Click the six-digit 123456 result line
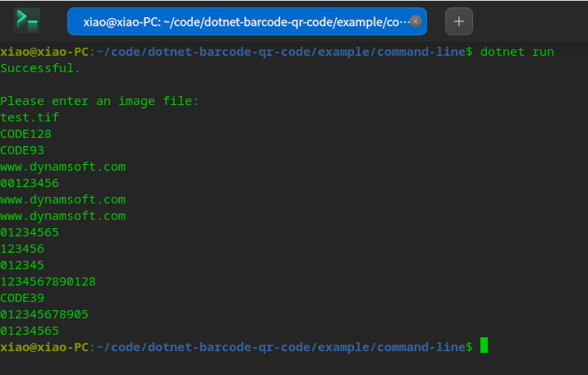Screen dimensions: 588x375 [x=22, y=249]
